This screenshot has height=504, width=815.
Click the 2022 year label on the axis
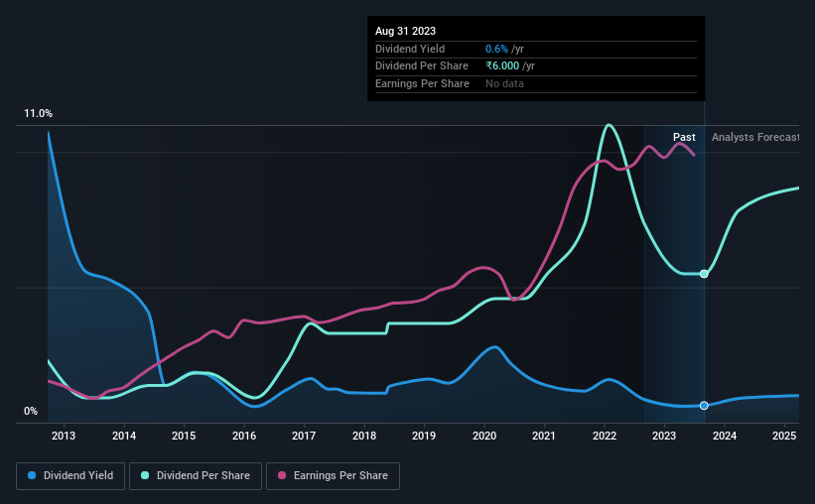click(604, 436)
